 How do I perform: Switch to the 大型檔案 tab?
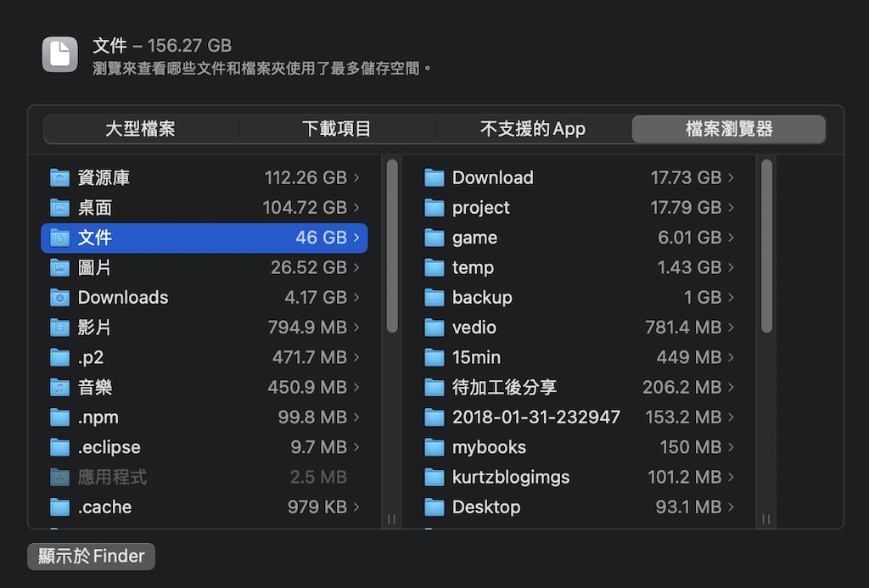141,129
